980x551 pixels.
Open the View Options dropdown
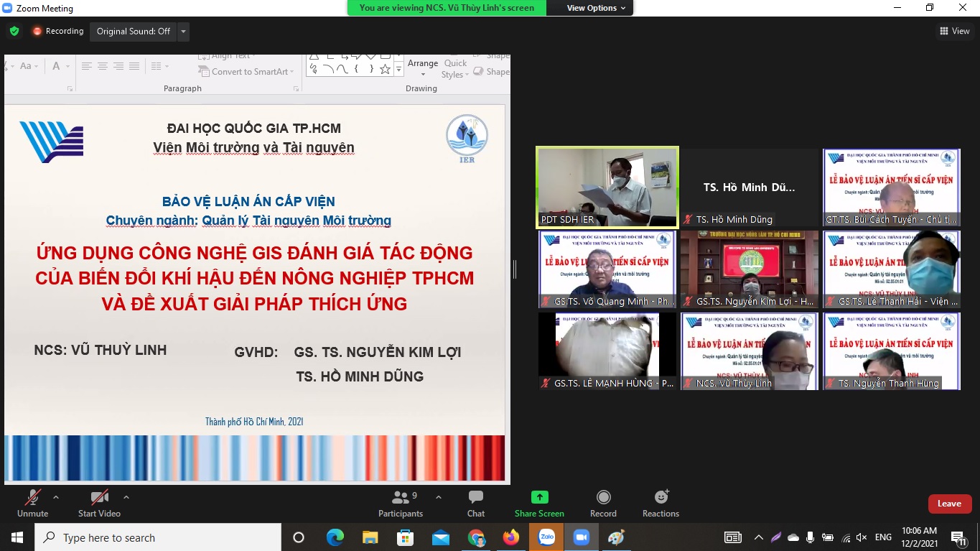(596, 8)
